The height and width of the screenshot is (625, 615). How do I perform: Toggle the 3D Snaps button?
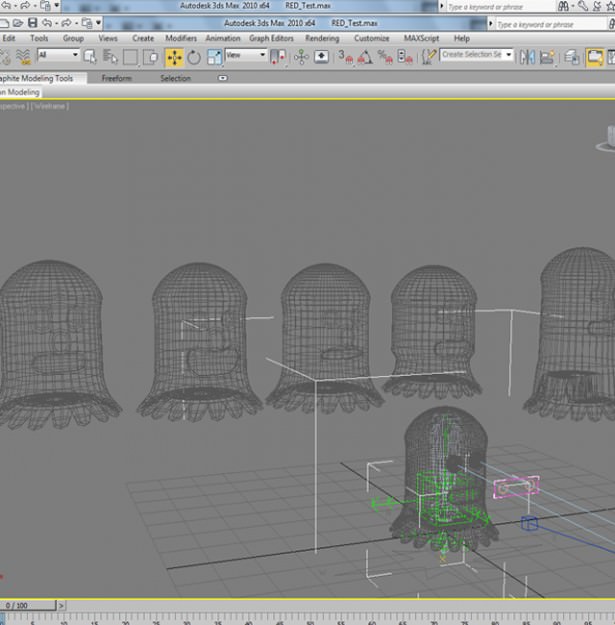pyautogui.click(x=345, y=57)
